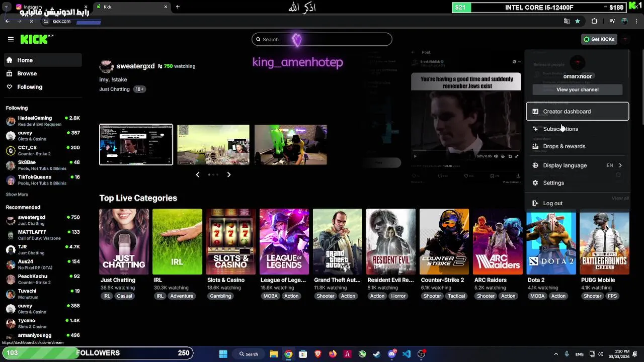This screenshot has height=362, width=644.
Task: Open armaniyoungg in Recommended list
Action: point(43,336)
